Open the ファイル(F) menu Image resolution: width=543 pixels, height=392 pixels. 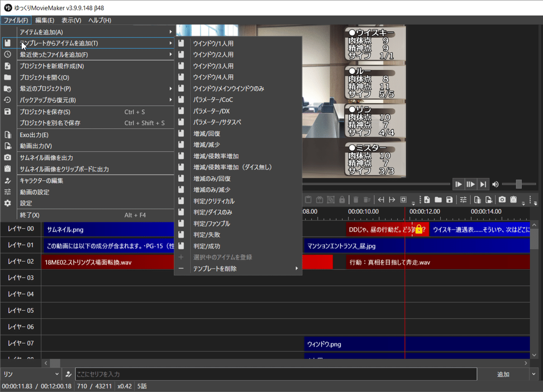click(16, 20)
